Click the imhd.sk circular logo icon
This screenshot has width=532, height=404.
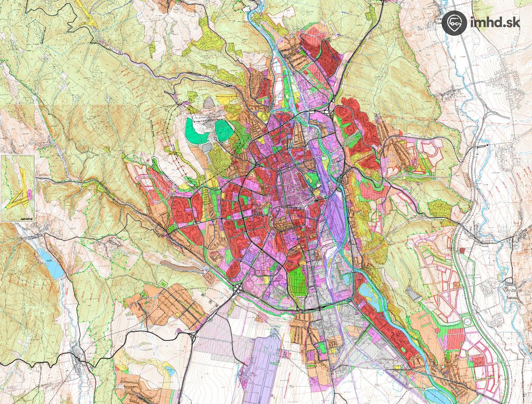[454, 23]
